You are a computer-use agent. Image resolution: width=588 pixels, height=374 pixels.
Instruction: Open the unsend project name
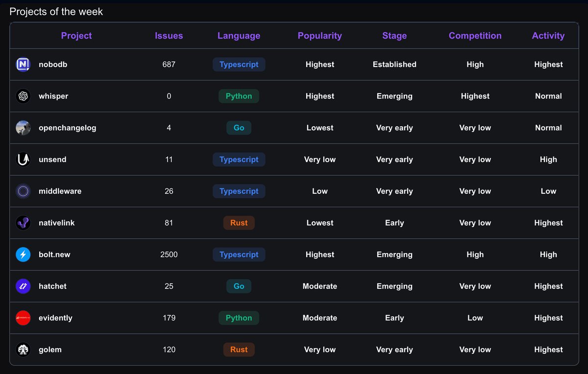click(x=52, y=160)
